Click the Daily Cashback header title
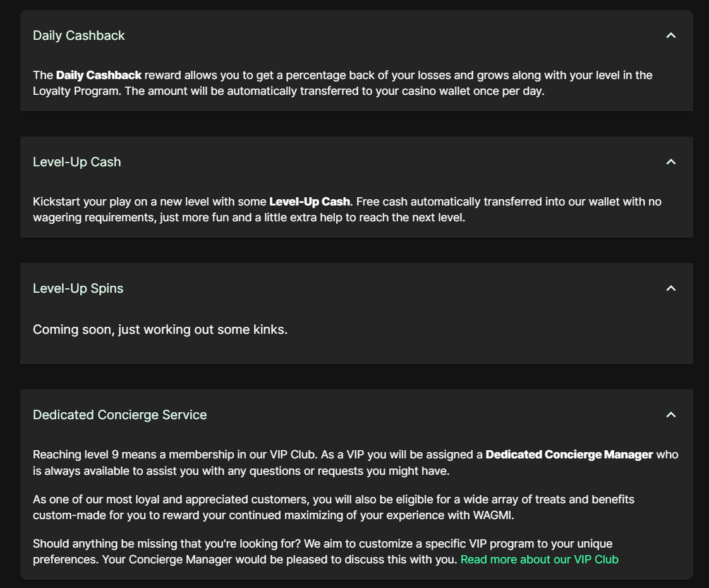 point(79,35)
